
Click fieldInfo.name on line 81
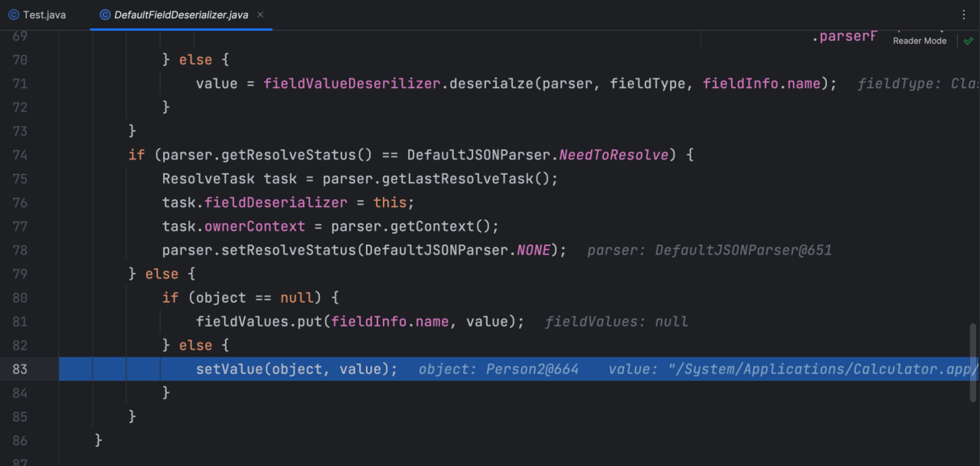[390, 322]
